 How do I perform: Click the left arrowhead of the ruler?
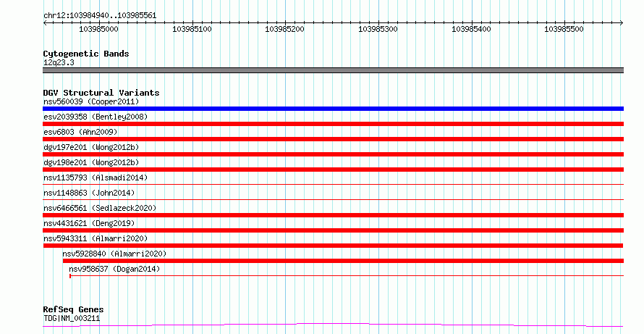point(45,23)
